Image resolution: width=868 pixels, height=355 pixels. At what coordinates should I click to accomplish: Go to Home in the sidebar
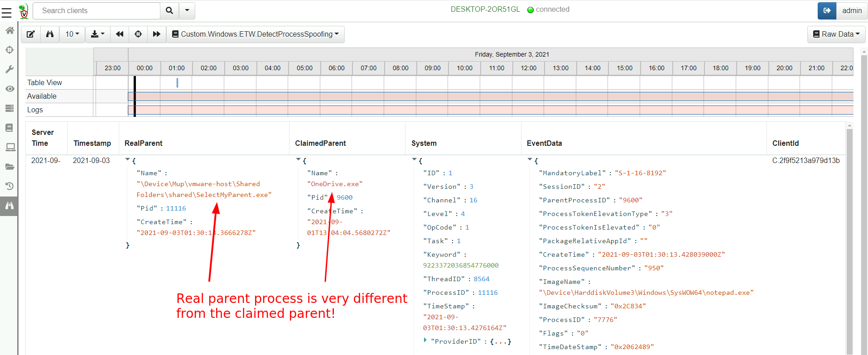tap(10, 30)
